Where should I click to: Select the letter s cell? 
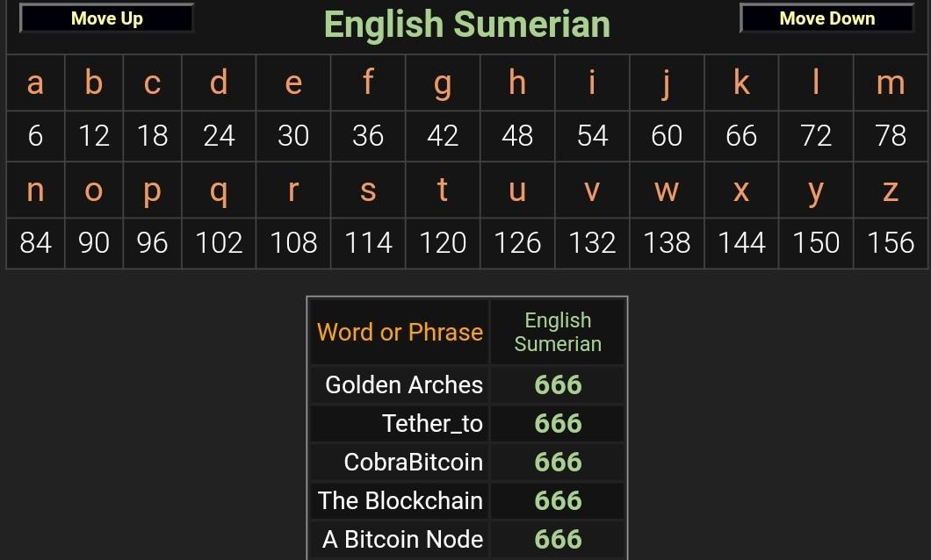click(367, 190)
